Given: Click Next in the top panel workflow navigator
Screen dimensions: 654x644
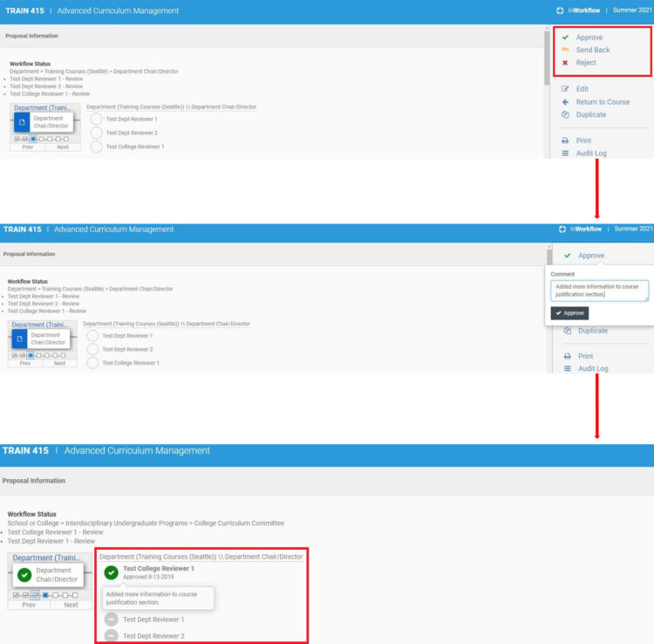Looking at the screenshot, I should click(x=63, y=147).
